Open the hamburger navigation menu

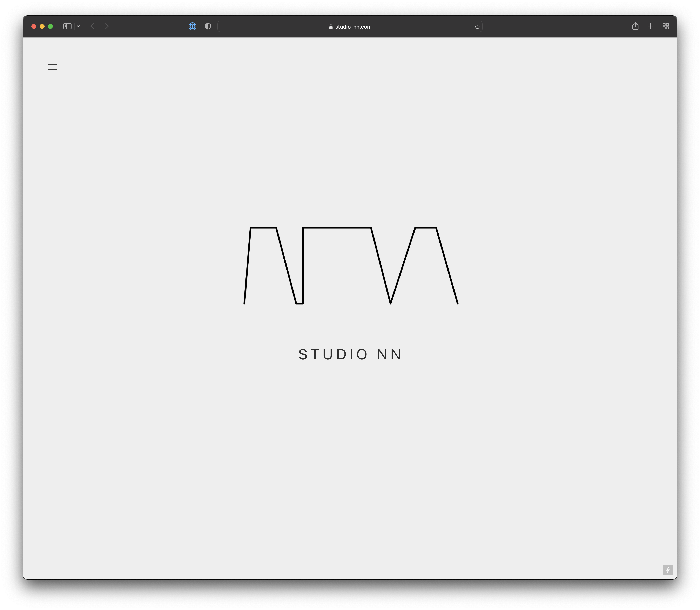pyautogui.click(x=52, y=67)
